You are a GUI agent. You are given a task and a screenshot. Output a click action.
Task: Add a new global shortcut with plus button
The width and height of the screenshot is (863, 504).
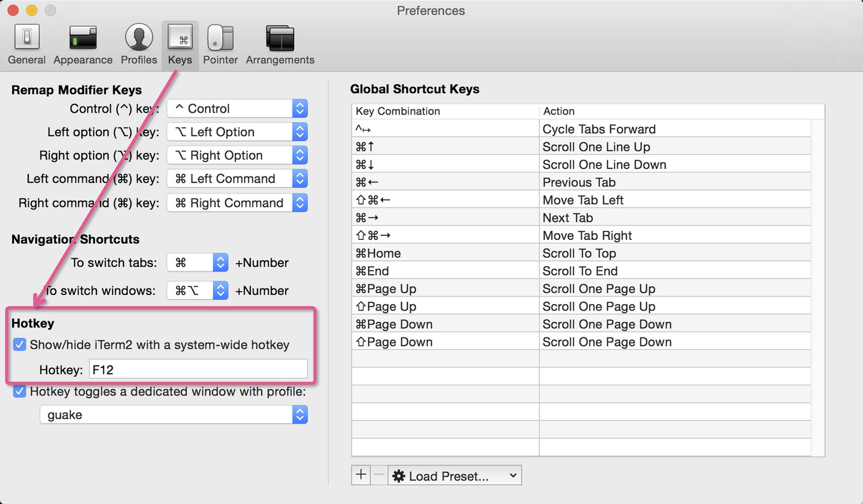[x=361, y=475]
